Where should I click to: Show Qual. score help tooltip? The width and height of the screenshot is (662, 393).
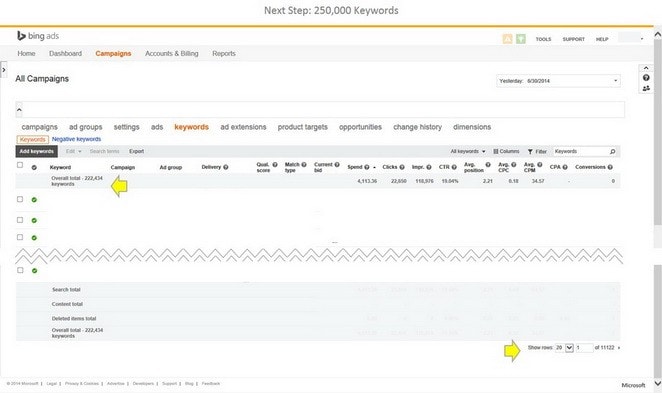point(275,165)
